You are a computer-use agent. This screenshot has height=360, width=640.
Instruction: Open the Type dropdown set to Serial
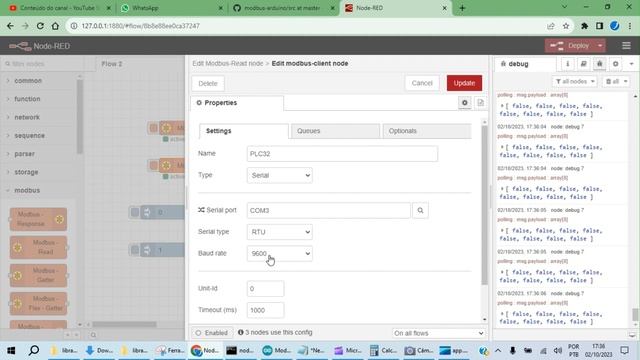pyautogui.click(x=280, y=175)
